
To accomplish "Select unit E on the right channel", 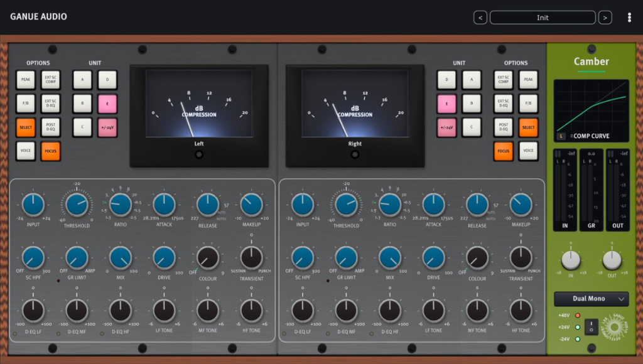I will pos(446,104).
